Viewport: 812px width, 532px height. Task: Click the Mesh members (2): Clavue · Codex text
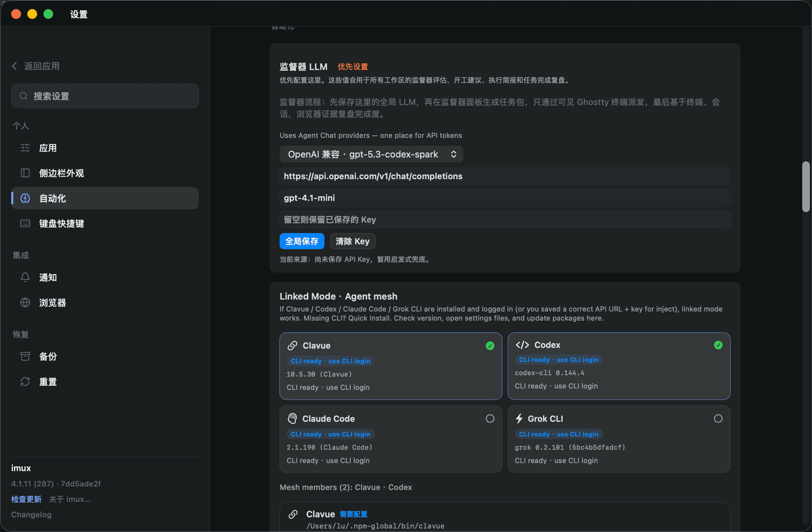[346, 487]
